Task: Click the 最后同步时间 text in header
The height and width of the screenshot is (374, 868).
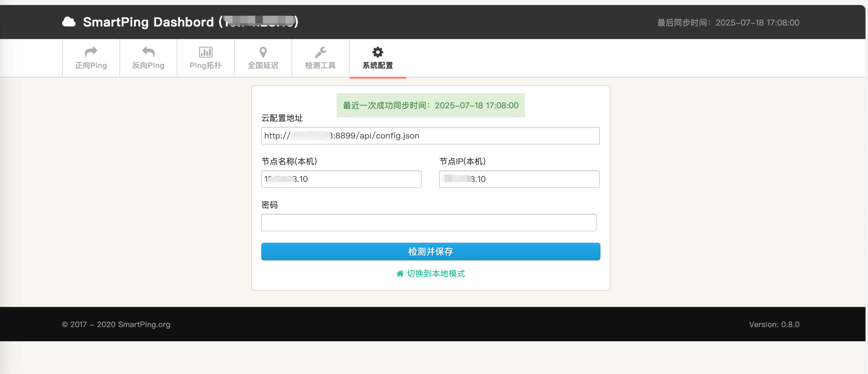Action: point(728,23)
